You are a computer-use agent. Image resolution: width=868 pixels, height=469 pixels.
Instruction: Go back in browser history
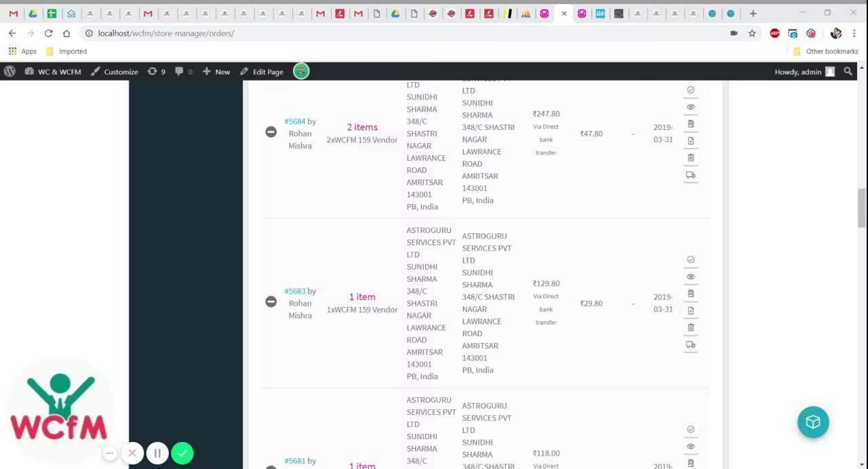point(12,33)
